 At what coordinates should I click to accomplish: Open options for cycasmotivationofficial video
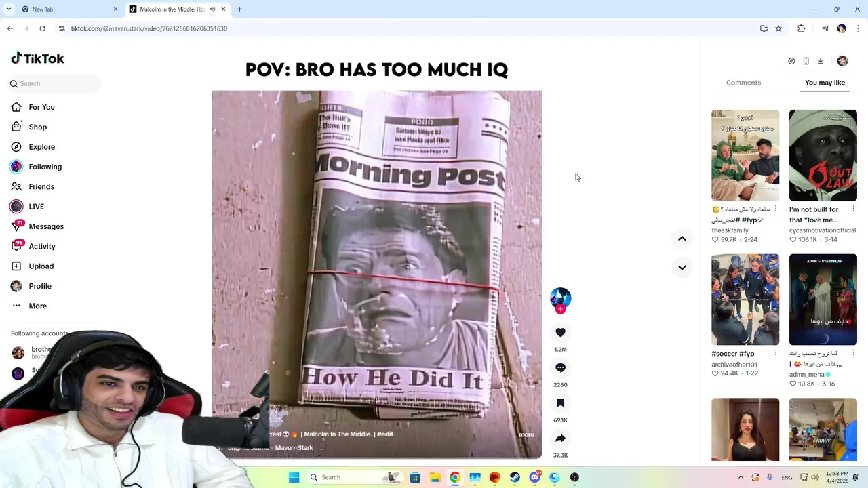coord(853,209)
